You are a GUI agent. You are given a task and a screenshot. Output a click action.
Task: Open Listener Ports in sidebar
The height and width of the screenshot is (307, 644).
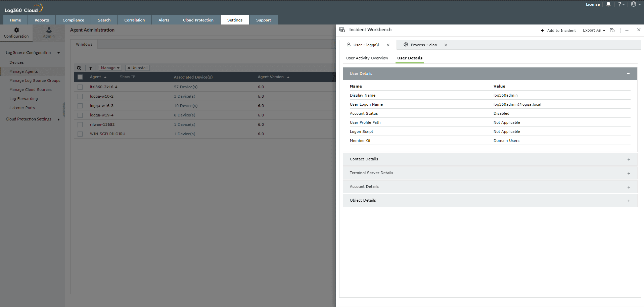22,108
